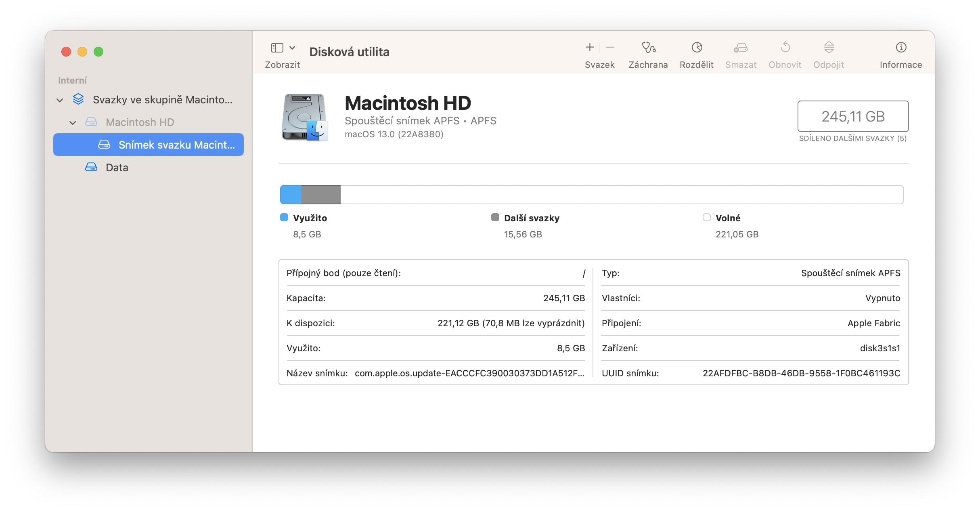Click the 245,11 GB capacity box
The image size is (980, 512).
[x=852, y=117]
